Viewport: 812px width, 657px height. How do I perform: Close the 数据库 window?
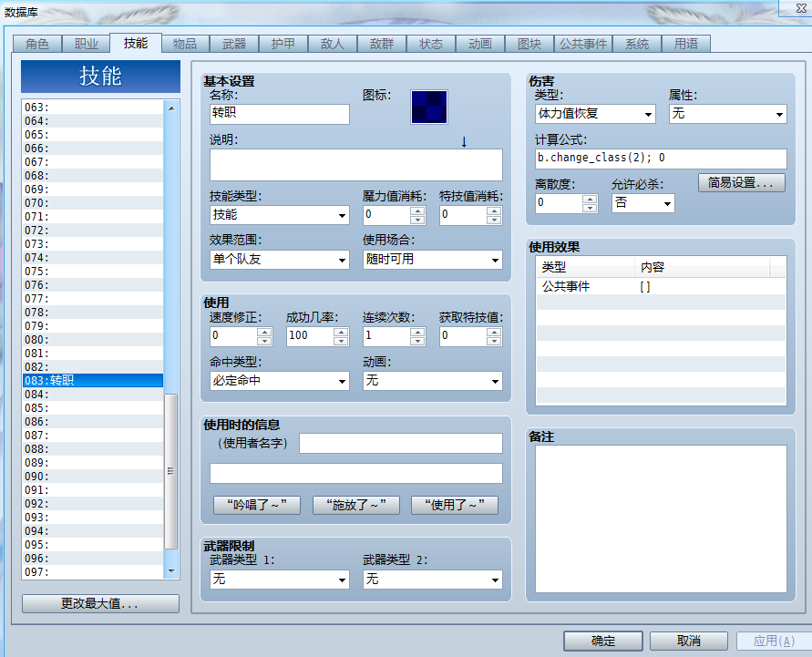800,8
